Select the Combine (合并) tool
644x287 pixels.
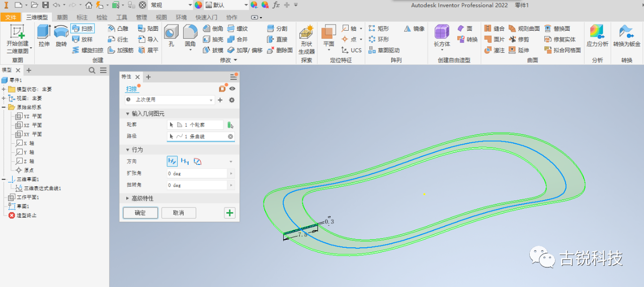click(237, 39)
